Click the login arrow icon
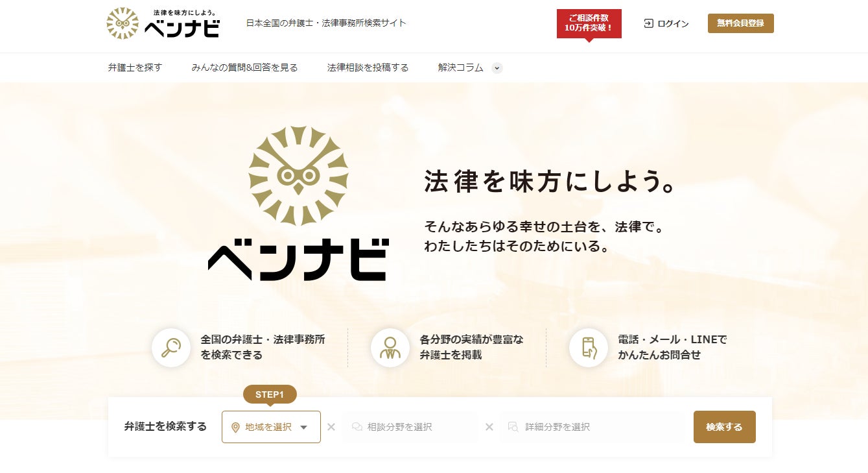 click(x=648, y=23)
